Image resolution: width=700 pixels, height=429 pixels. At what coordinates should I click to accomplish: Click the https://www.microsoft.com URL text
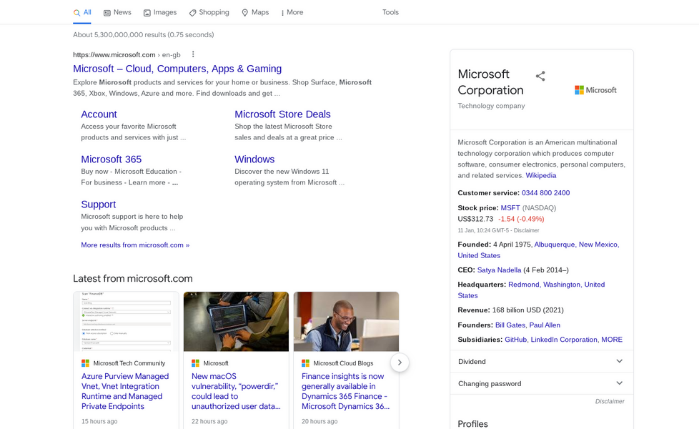pyautogui.click(x=114, y=55)
